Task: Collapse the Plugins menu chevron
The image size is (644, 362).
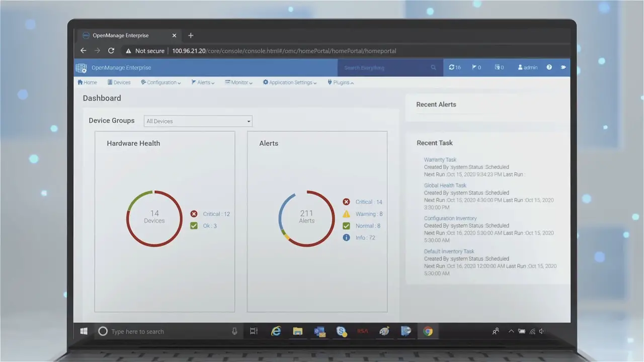Action: pos(351,82)
